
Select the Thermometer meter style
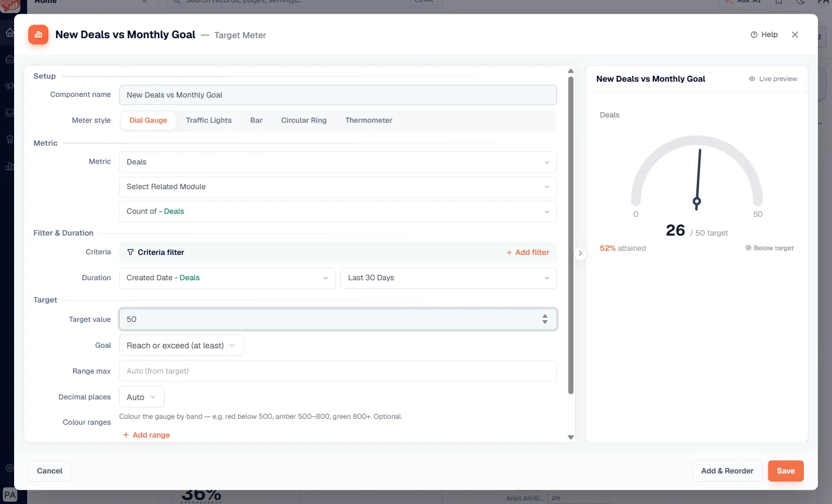point(368,120)
